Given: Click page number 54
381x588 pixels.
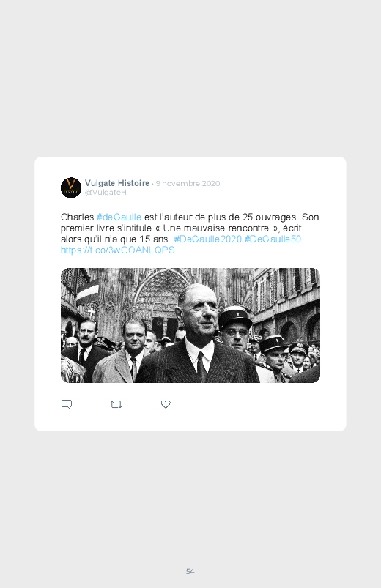Looking at the screenshot, I should point(190,571).
